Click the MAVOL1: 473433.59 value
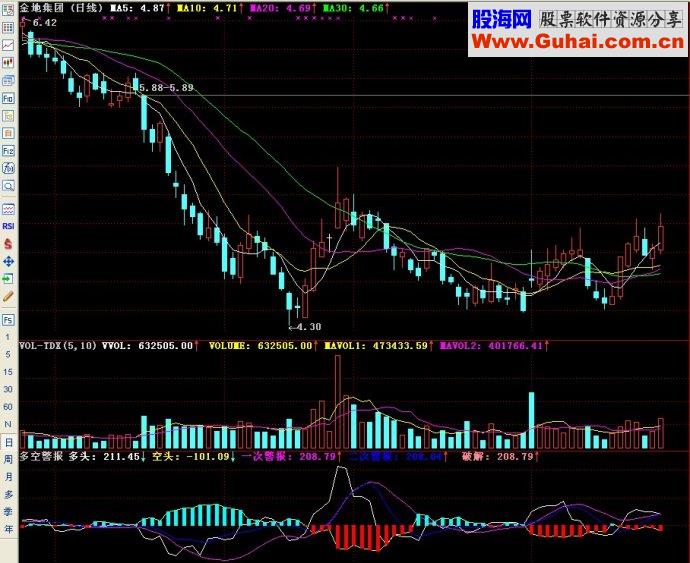This screenshot has width=690, height=563. [x=376, y=346]
